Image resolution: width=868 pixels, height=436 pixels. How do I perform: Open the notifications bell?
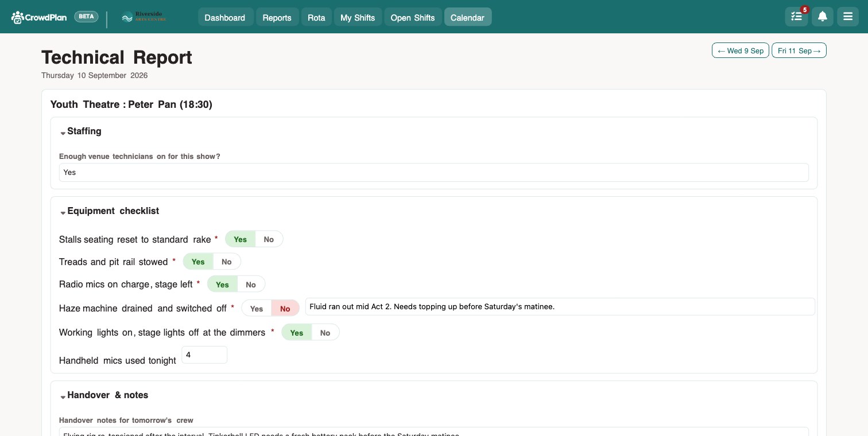[822, 17]
